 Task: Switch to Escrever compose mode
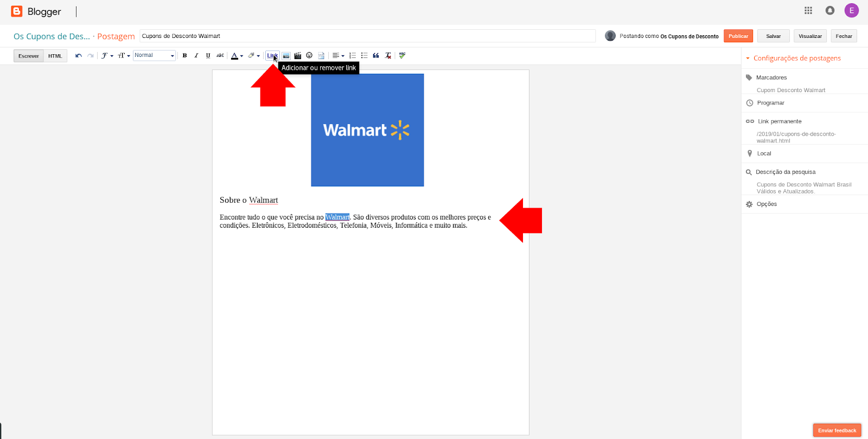29,56
